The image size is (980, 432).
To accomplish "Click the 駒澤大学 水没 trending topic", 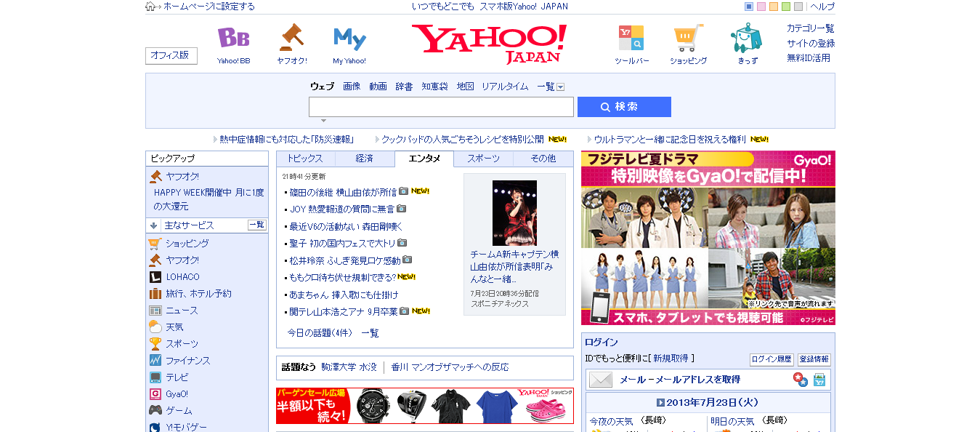I will point(349,367).
